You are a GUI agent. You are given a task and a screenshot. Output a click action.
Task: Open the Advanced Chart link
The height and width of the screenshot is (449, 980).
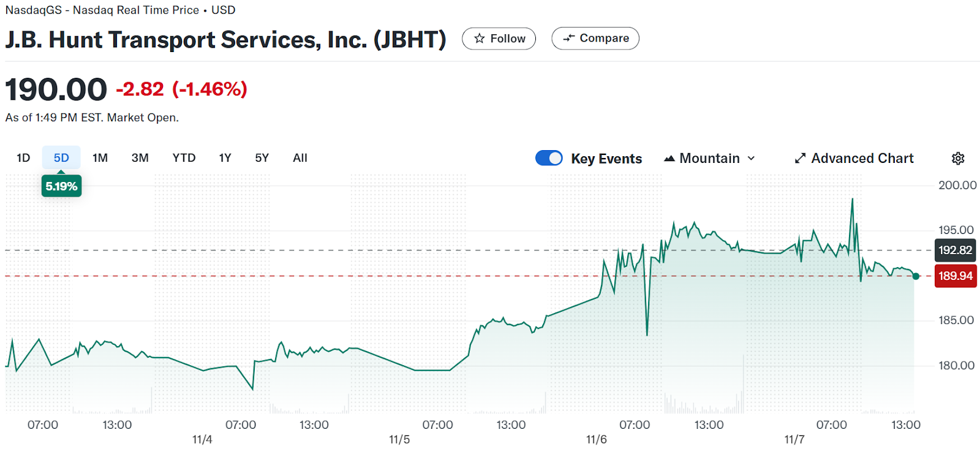pyautogui.click(x=854, y=159)
